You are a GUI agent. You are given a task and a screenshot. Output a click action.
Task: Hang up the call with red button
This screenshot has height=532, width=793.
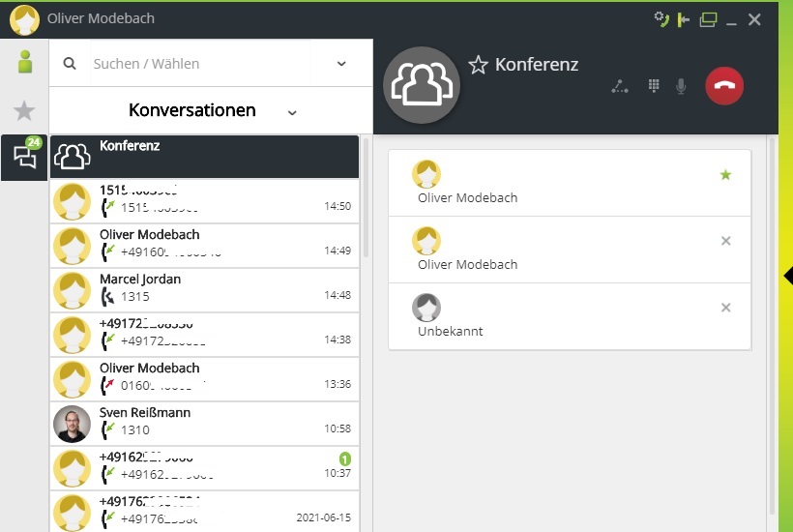click(x=724, y=86)
